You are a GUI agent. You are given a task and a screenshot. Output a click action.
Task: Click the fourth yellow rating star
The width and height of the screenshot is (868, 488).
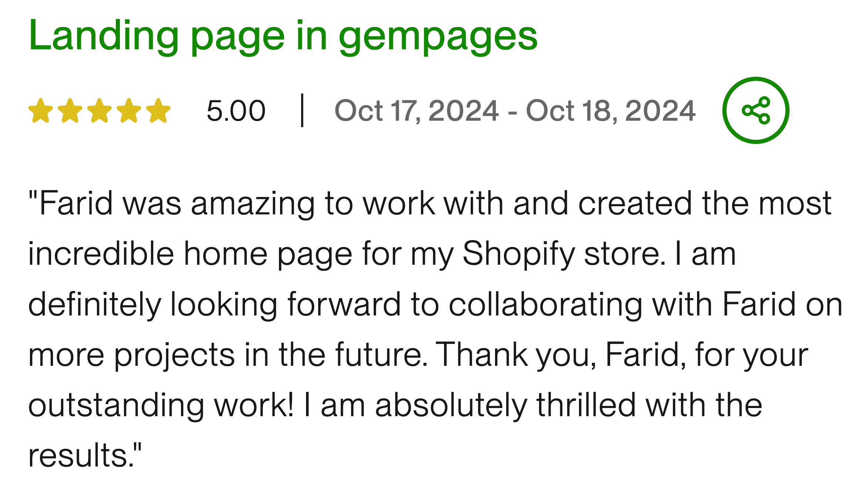[x=129, y=110]
